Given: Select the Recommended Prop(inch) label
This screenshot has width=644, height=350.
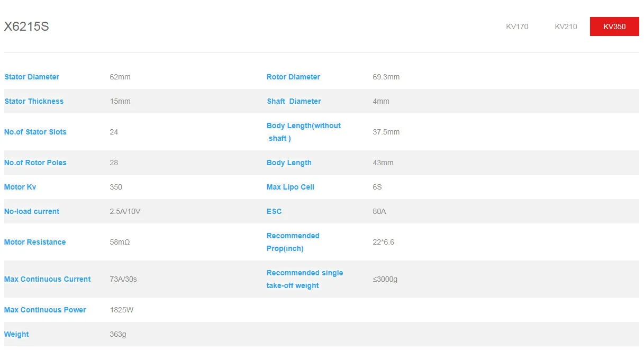Looking at the screenshot, I should click(x=293, y=242).
